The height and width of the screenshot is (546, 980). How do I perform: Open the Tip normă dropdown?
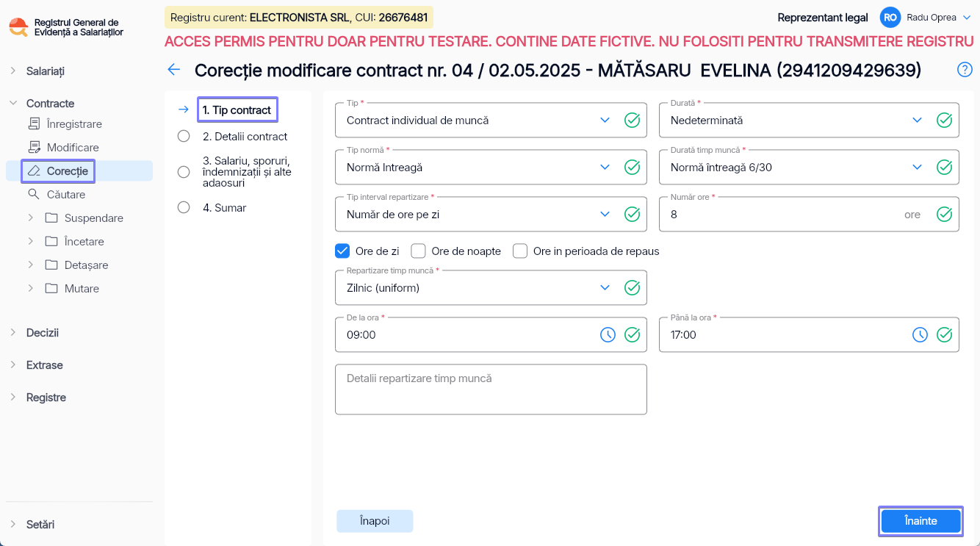click(605, 168)
